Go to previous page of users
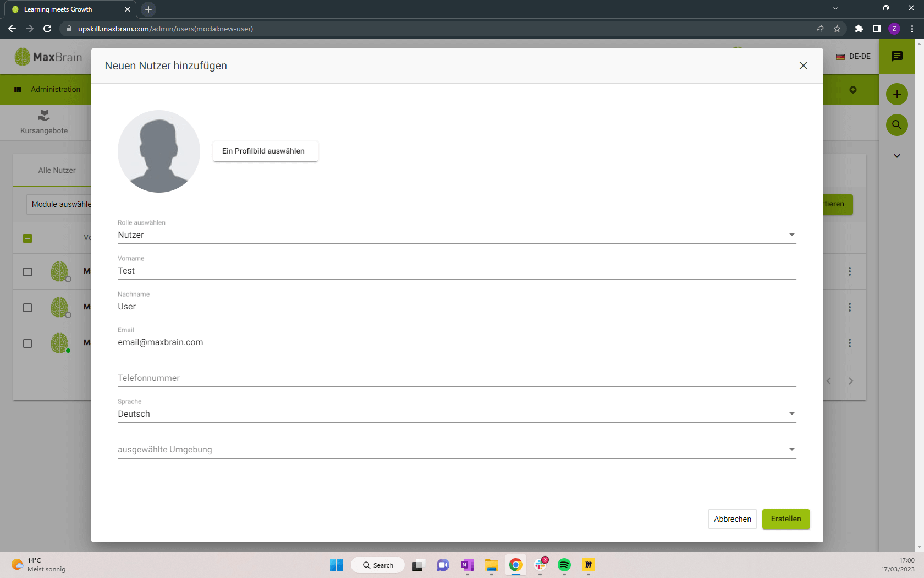This screenshot has height=578, width=924. point(829,381)
